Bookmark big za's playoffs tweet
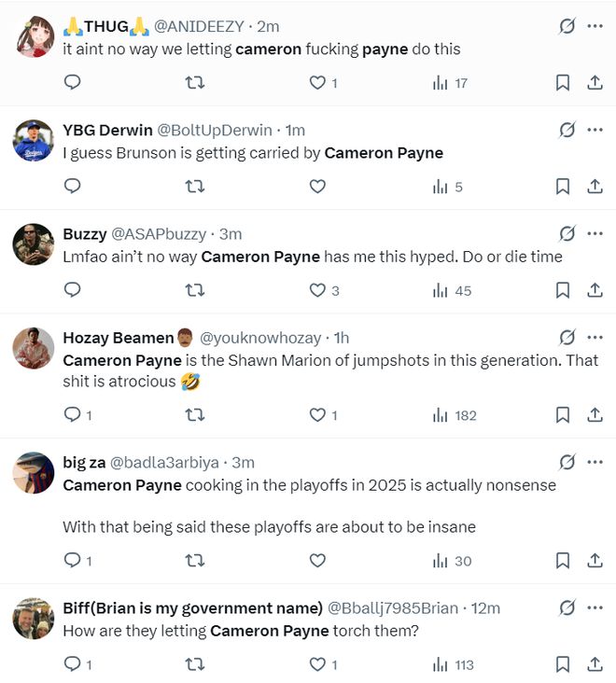 [563, 561]
